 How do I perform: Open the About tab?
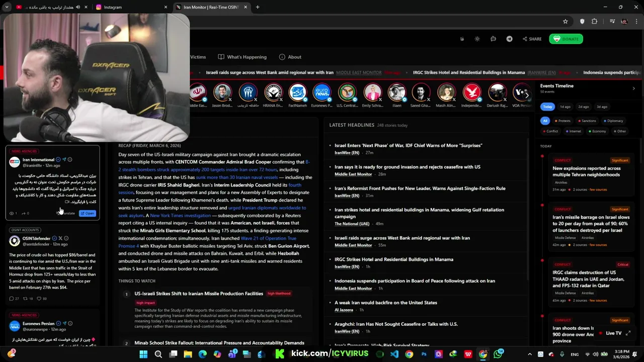290,57
